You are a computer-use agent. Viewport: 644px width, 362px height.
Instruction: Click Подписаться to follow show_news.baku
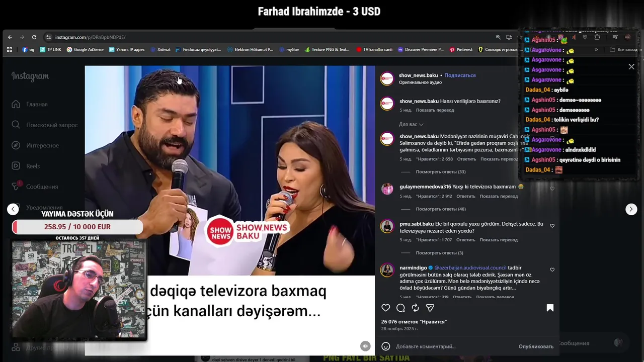point(460,75)
